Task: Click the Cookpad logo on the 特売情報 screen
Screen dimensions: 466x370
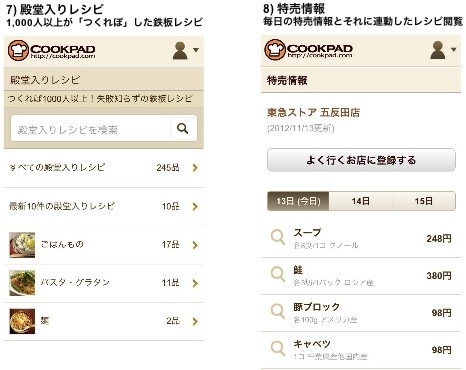Action: 308,50
